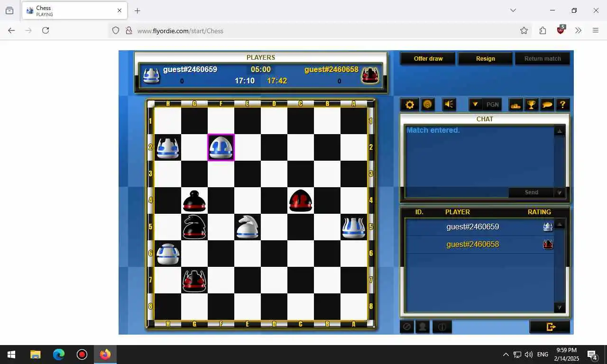
Task: Open the rankings podium icon
Action: (x=515, y=105)
